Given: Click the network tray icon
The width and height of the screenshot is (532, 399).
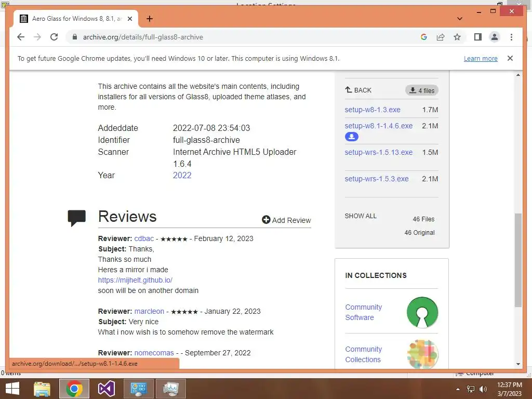Looking at the screenshot, I should click(471, 389).
